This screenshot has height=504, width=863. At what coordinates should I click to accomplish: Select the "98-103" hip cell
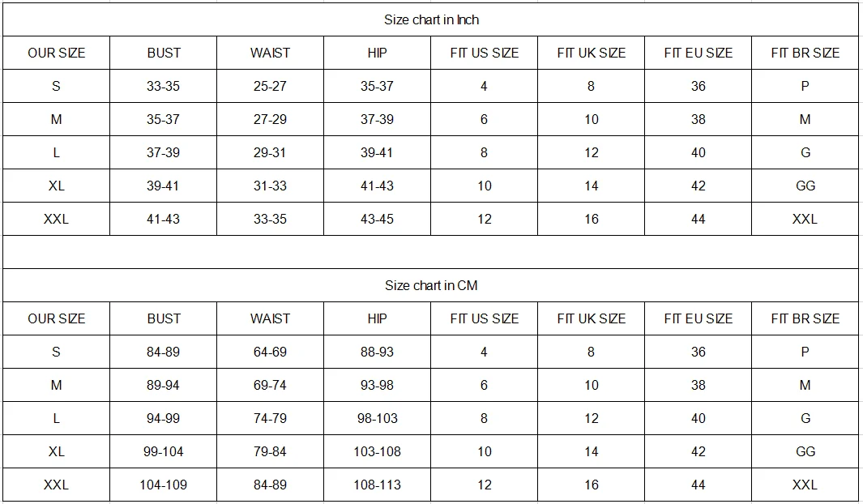point(377,418)
